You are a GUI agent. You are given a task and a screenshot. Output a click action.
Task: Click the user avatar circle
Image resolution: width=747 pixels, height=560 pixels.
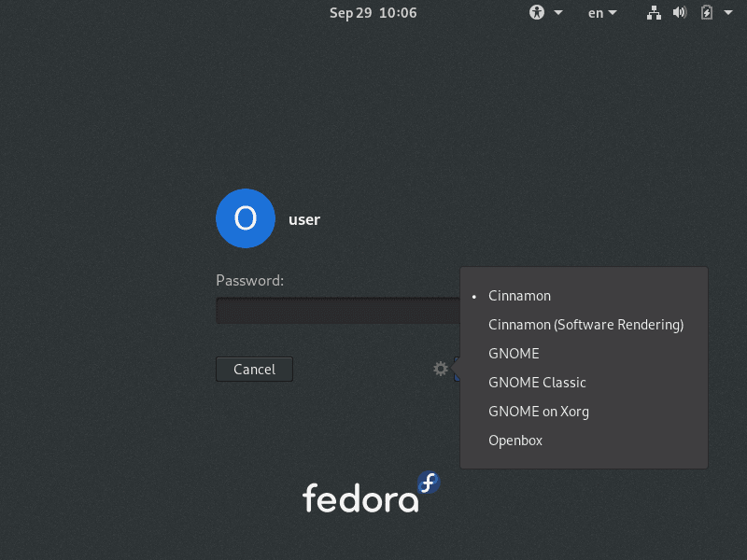coord(245,218)
